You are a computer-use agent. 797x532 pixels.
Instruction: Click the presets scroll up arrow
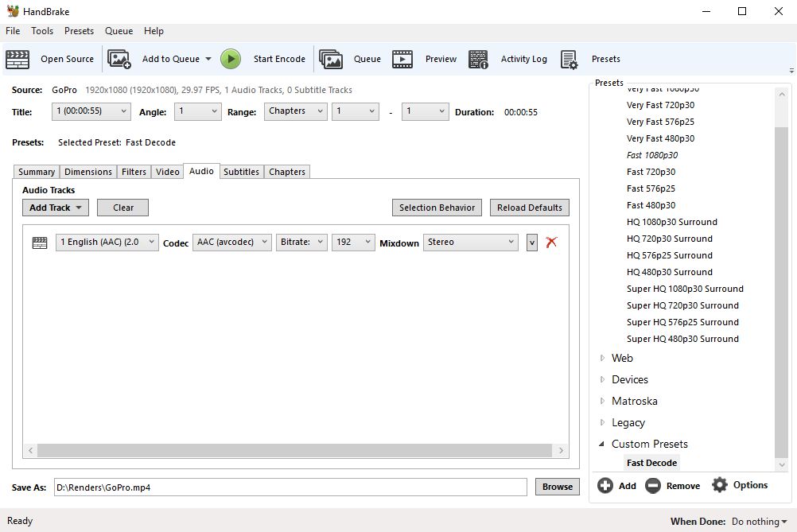781,94
